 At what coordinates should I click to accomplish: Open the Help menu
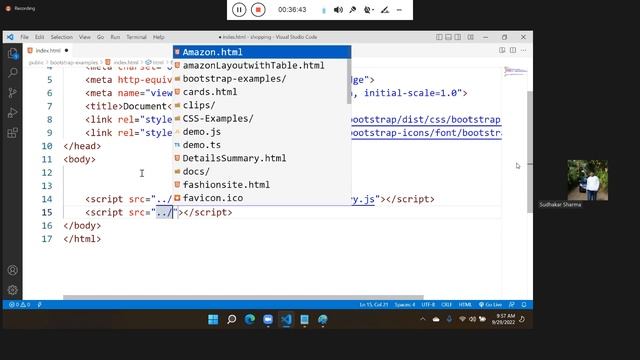(159, 37)
